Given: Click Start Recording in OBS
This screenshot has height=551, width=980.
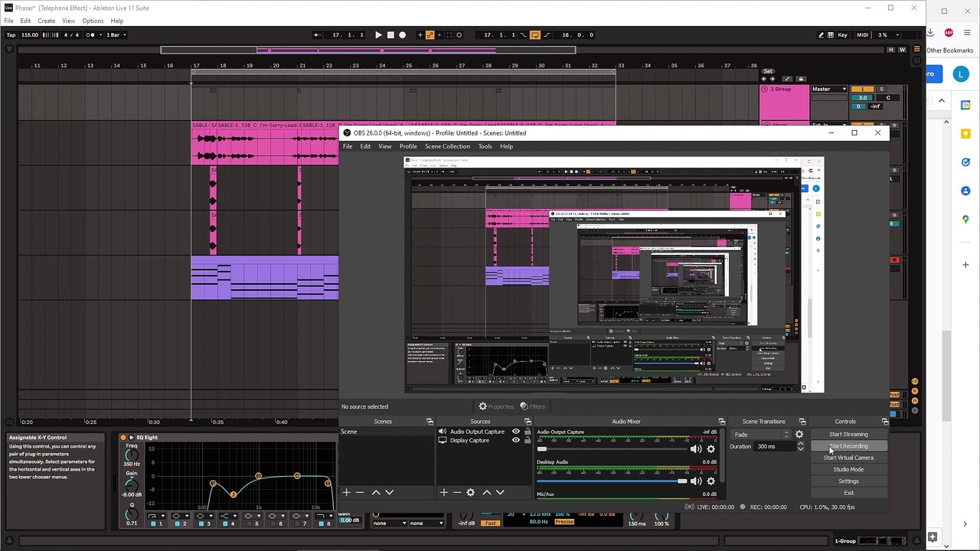Looking at the screenshot, I should [848, 446].
